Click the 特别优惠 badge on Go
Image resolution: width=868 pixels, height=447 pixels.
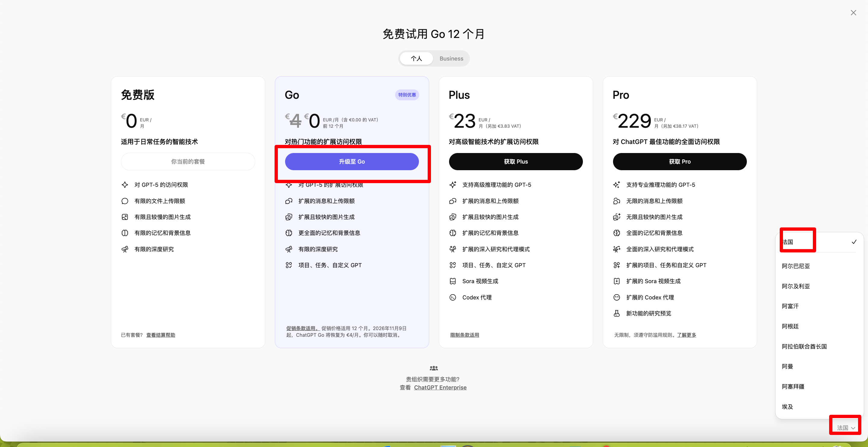click(x=407, y=95)
